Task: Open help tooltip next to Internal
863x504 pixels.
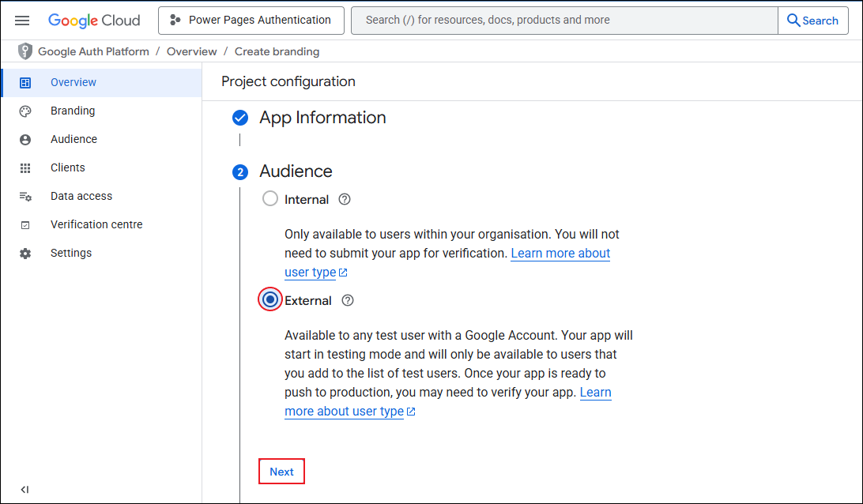Action: [x=345, y=199]
